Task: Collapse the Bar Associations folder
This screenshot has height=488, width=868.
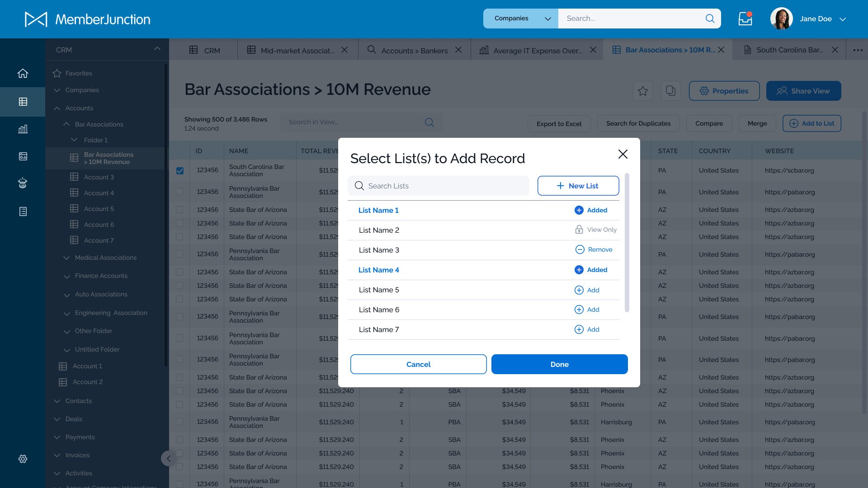Action: (x=66, y=124)
